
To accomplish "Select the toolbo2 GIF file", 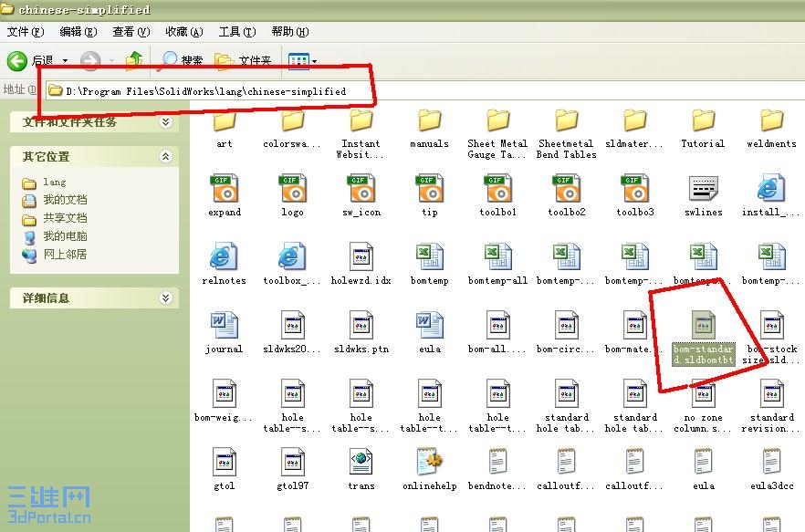I will coord(566,195).
